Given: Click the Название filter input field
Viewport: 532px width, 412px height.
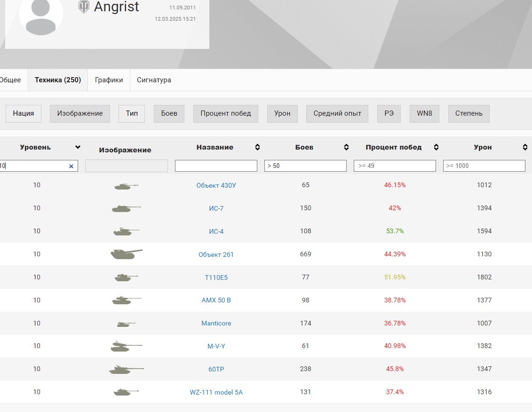Looking at the screenshot, I should [216, 166].
